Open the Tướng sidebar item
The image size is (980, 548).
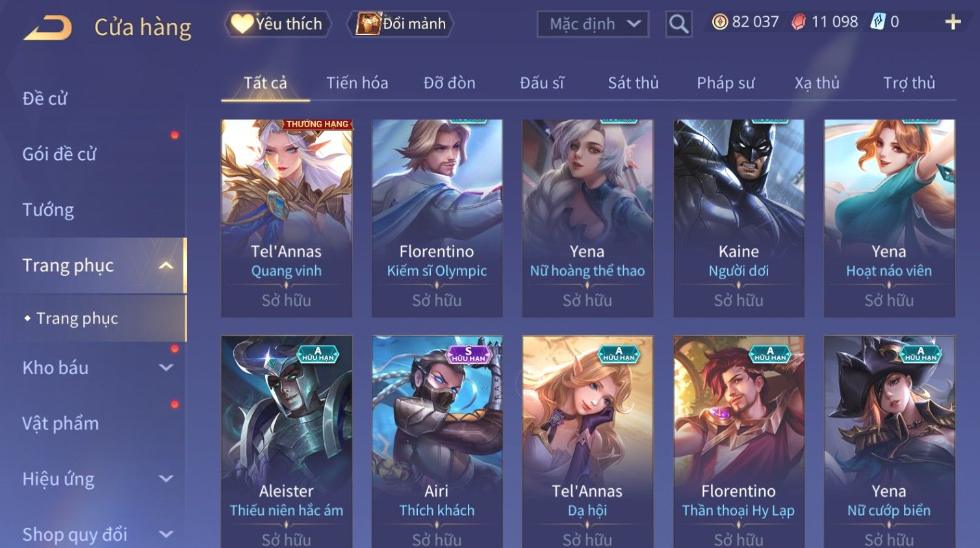tap(48, 210)
